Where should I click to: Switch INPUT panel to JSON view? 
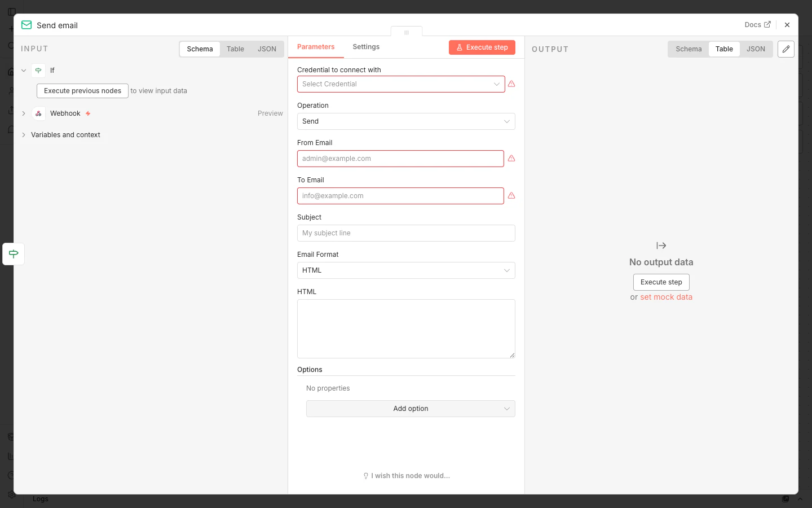tap(267, 49)
